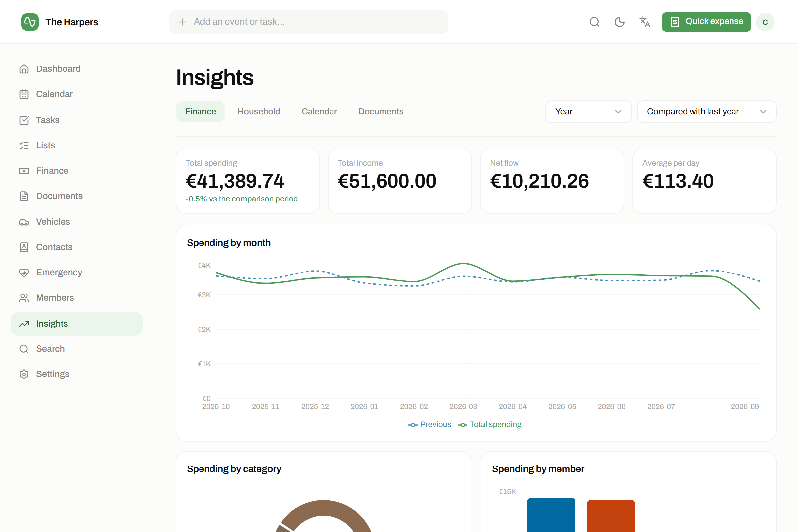Click the Net flow €10,210.26 value
The width and height of the screenshot is (798, 532).
539,181
